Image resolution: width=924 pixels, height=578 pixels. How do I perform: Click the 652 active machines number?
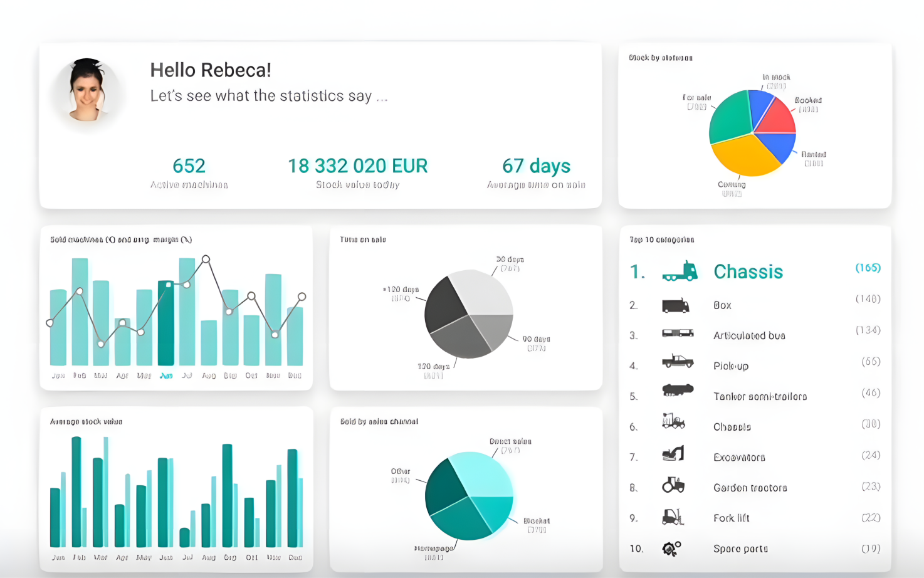[x=189, y=166]
